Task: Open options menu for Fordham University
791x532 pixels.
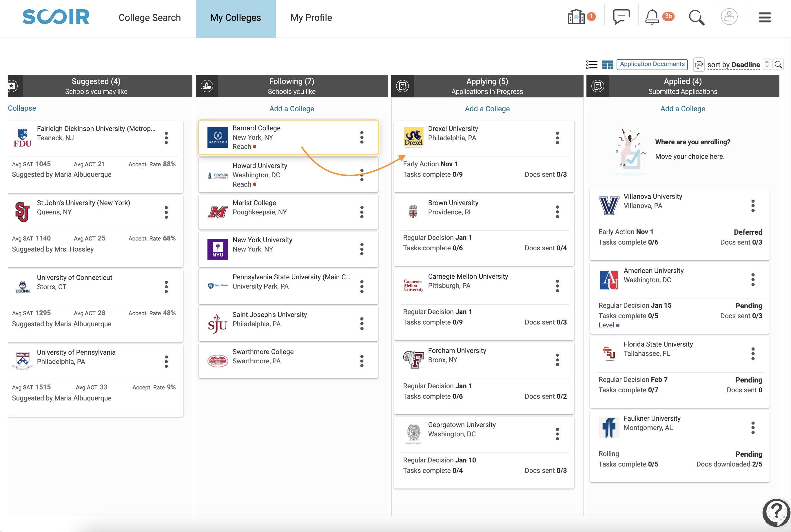Action: [557, 360]
